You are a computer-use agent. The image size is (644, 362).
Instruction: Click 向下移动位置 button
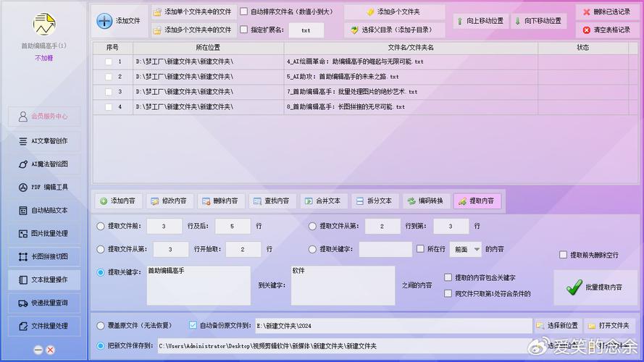click(x=538, y=21)
